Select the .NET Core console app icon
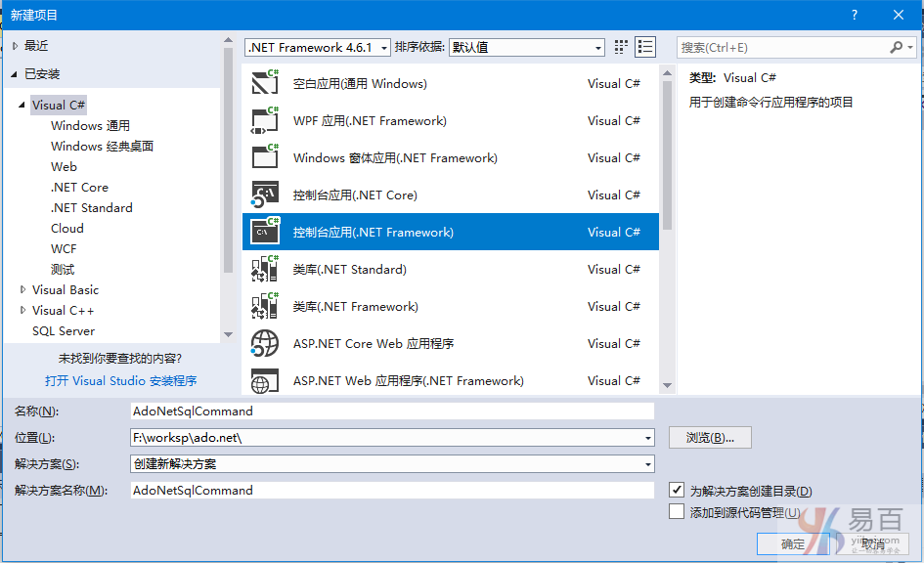Screen dimensions: 924x563 point(265,195)
